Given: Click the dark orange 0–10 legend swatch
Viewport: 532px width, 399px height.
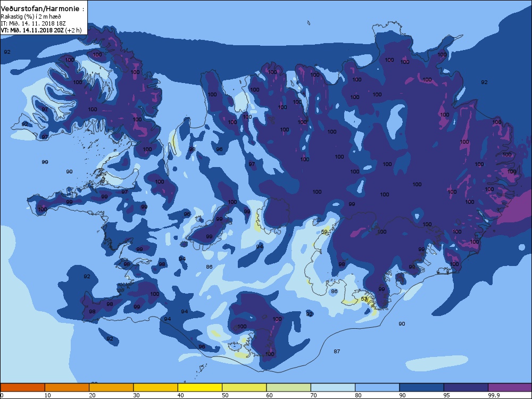Looking at the screenshot, I should [x=22, y=387].
